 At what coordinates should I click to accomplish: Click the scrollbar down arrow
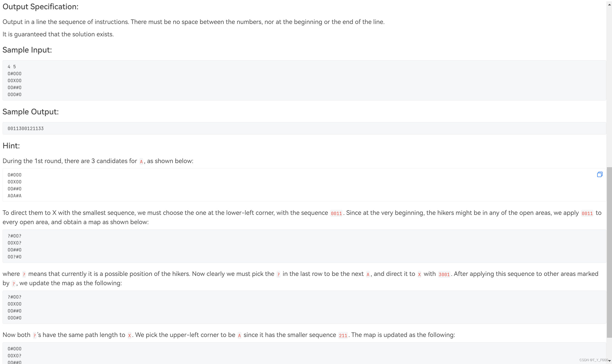(609, 361)
